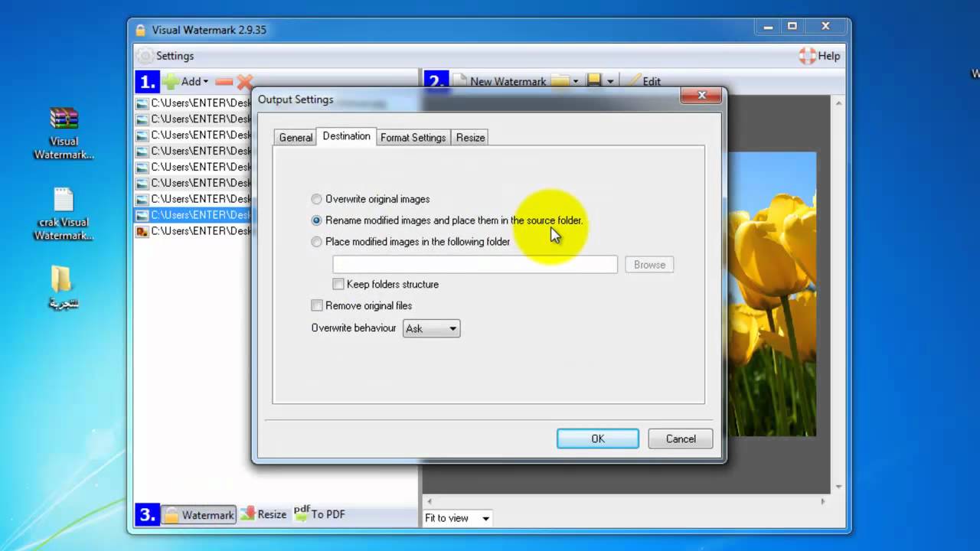Switch to the General tab
This screenshot has height=551, width=980.
tap(296, 138)
